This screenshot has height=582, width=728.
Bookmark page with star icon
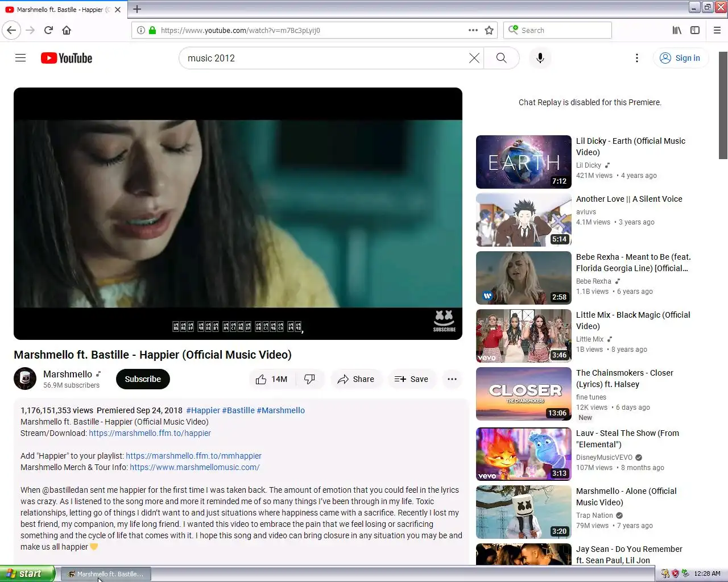pos(489,30)
